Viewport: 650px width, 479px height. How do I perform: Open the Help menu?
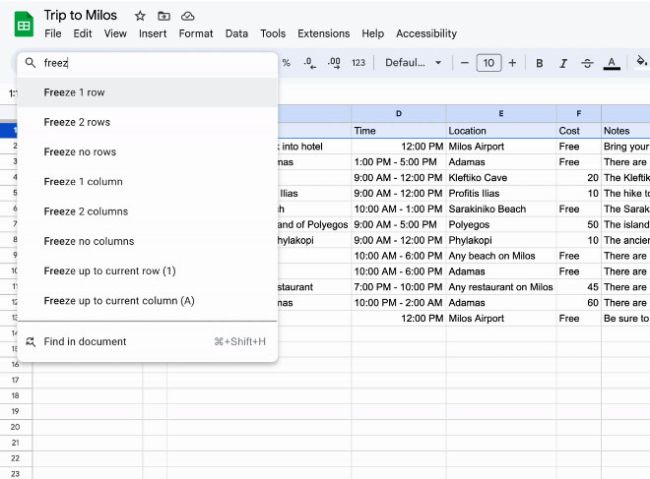373,34
